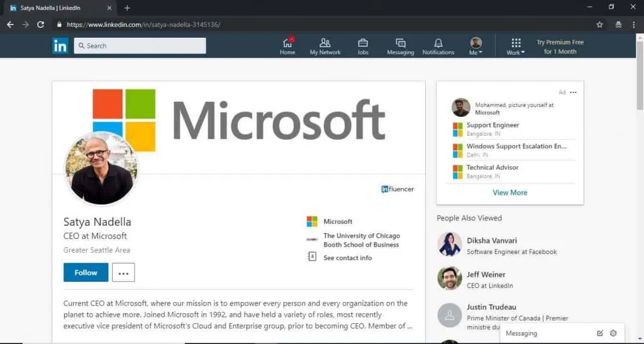The image size is (644, 344).
Task: Click the Microsoft cover banner image
Action: click(238, 127)
